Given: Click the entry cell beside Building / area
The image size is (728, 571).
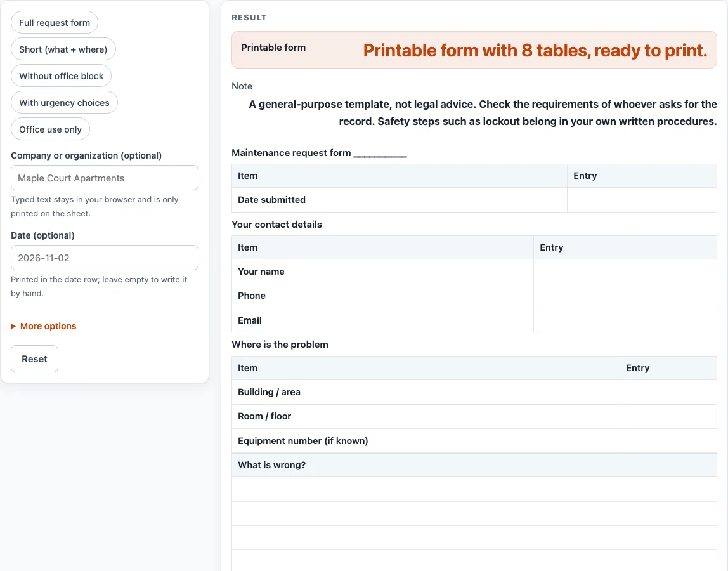Looking at the screenshot, I should click(x=668, y=392).
